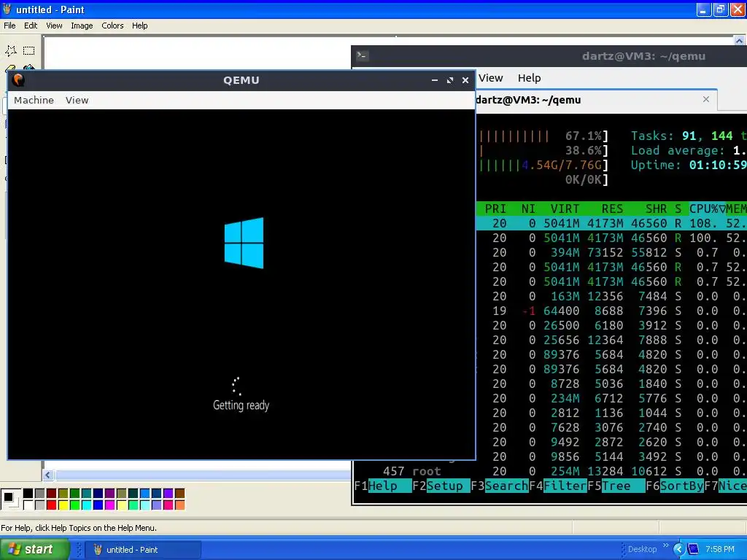747x560 pixels.
Task: Pick the purple color swatch in top row
Action: coord(109,494)
